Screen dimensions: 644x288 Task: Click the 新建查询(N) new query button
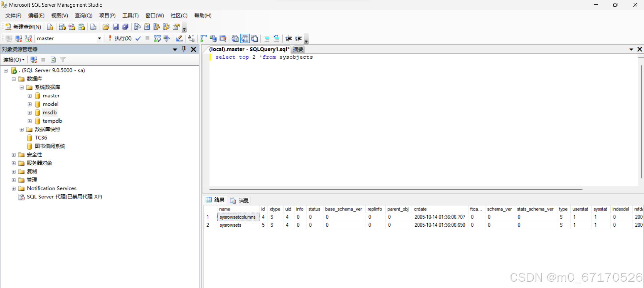tap(23, 27)
